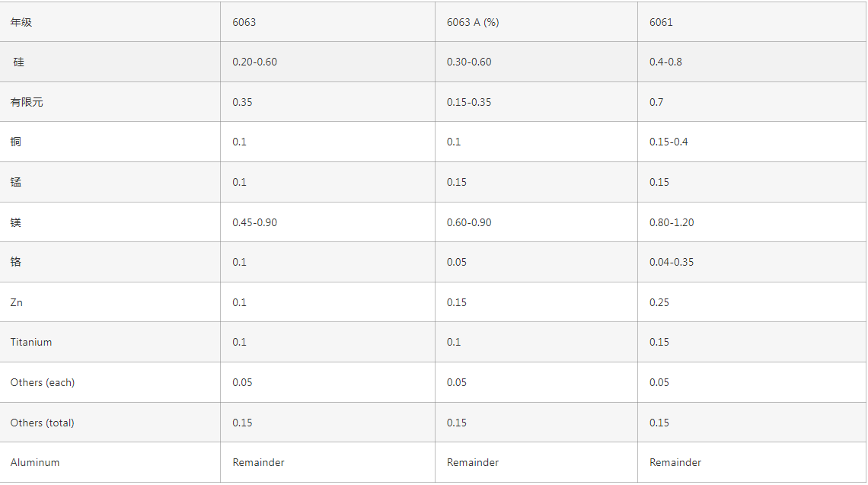Click the 硅 row label
The width and height of the screenshot is (868, 485).
pos(19,62)
